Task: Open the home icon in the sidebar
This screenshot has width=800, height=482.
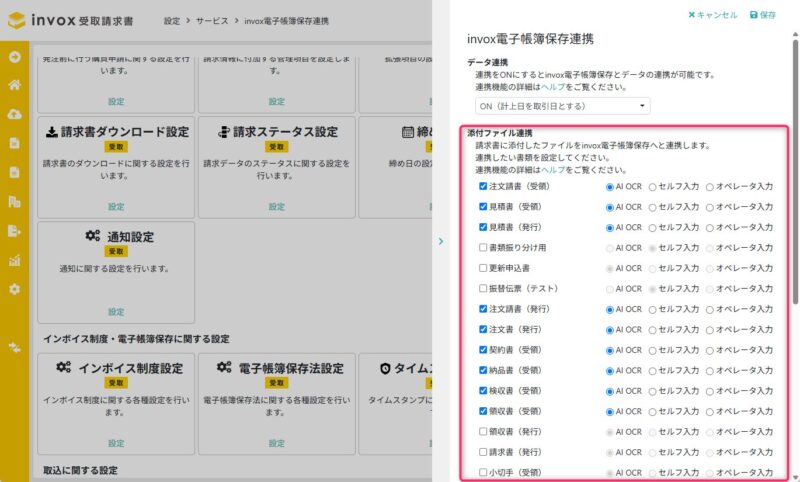Action: point(15,85)
